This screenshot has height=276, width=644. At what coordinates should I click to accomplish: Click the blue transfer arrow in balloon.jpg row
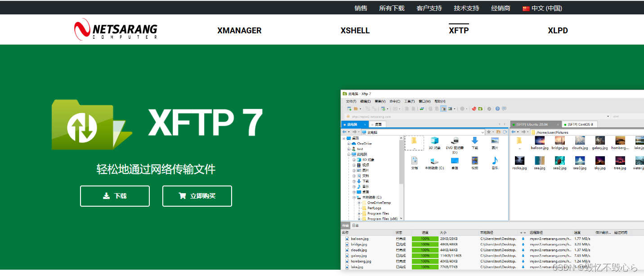pos(523,239)
